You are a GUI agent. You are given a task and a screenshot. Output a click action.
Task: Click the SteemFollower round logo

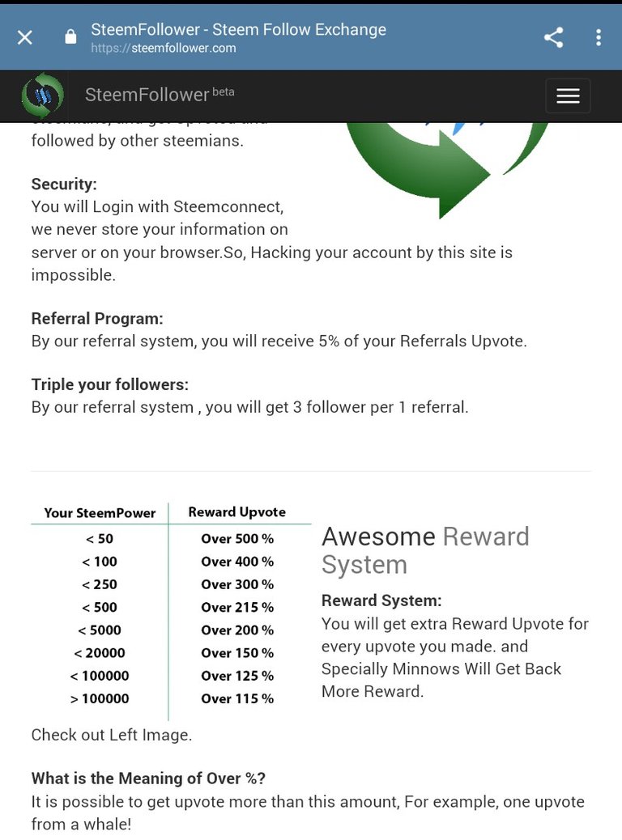pyautogui.click(x=42, y=95)
